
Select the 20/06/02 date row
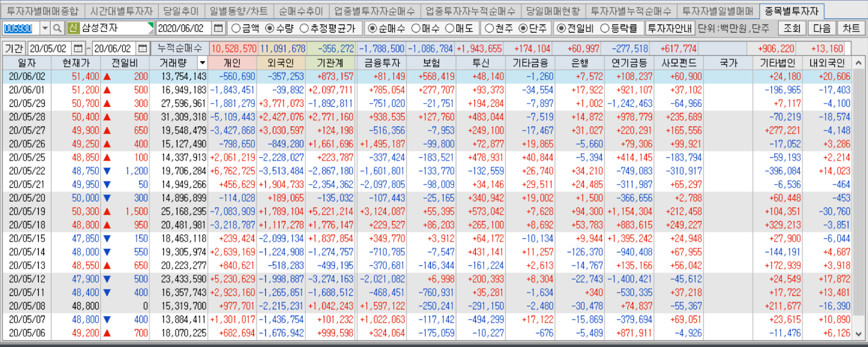[427, 77]
